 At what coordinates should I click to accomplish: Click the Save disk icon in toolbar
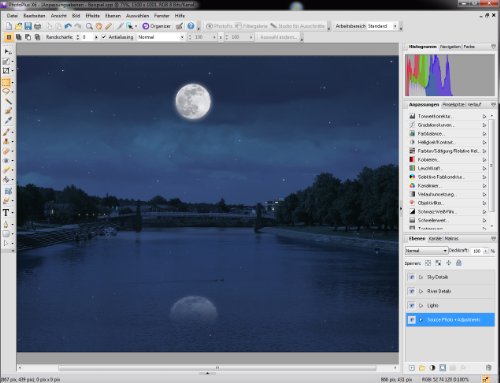pos(28,26)
